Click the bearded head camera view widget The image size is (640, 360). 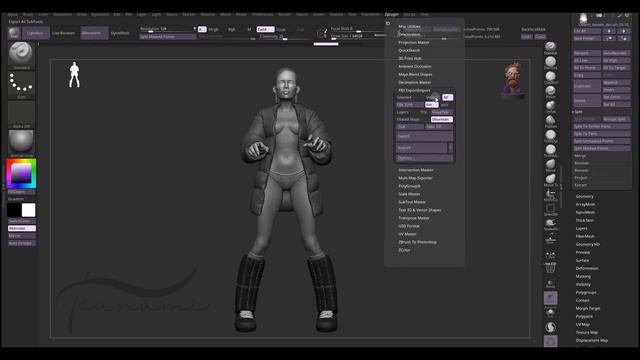[513, 80]
